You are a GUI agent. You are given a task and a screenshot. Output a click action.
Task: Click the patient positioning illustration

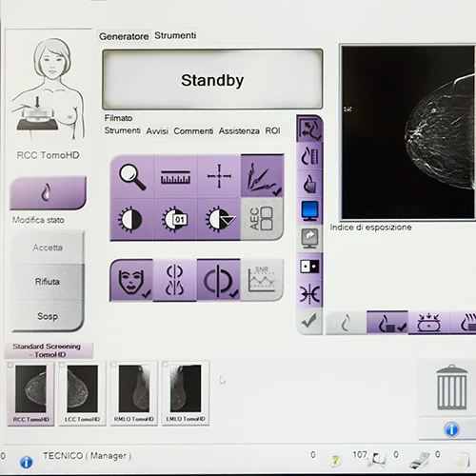[x=49, y=89]
